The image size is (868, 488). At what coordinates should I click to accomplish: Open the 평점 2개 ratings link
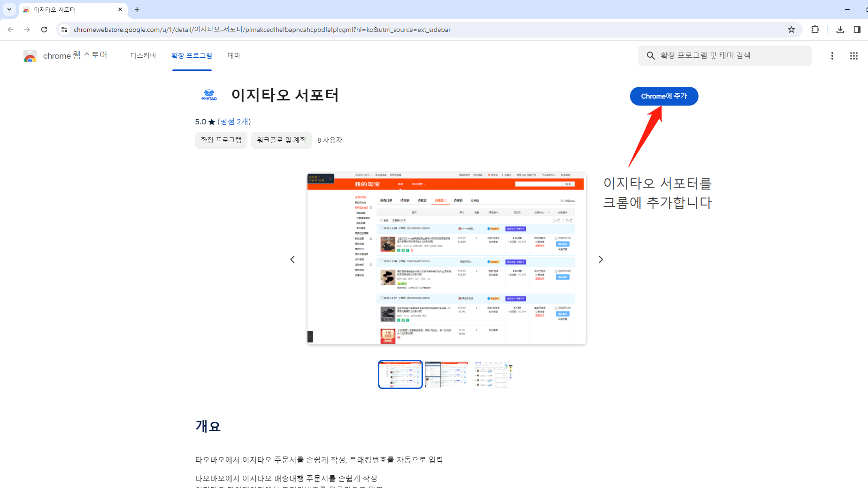tap(234, 122)
